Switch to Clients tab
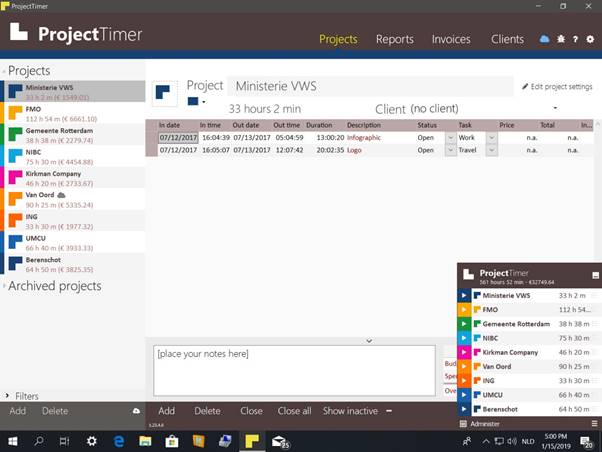 [507, 39]
